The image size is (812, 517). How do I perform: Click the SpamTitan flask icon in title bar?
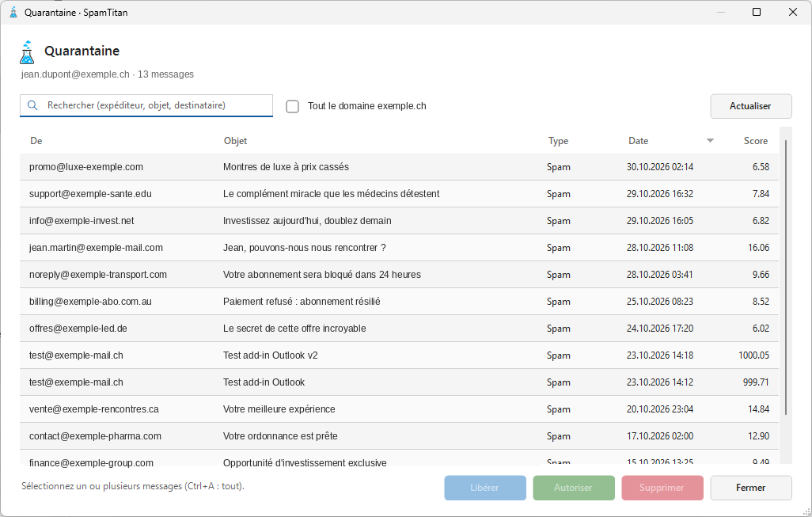point(13,13)
